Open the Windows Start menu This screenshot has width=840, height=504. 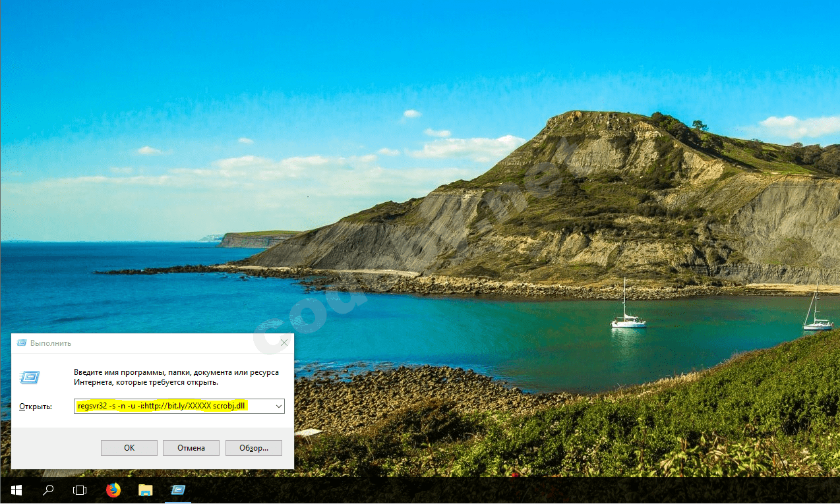pyautogui.click(x=16, y=490)
